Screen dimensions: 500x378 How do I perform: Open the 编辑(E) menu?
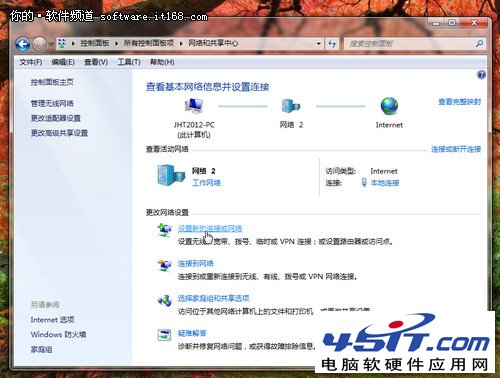[63, 62]
